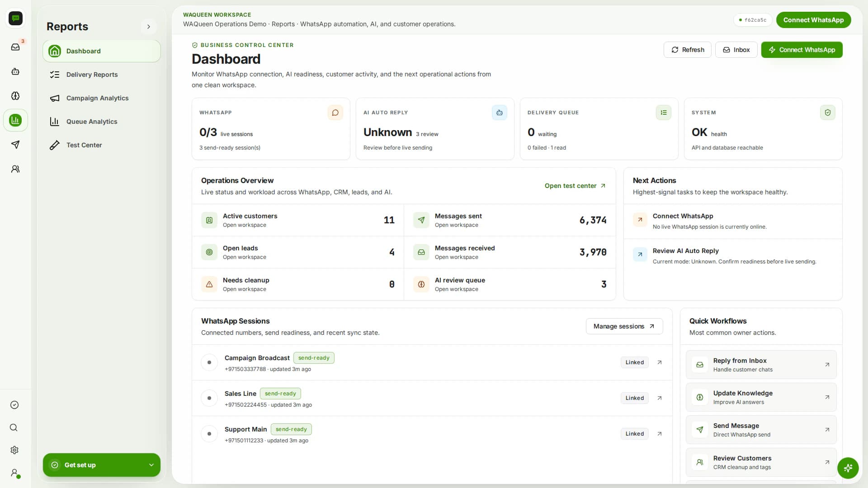The width and height of the screenshot is (868, 488).
Task: Open Review Customers workflow
Action: [x=761, y=462]
